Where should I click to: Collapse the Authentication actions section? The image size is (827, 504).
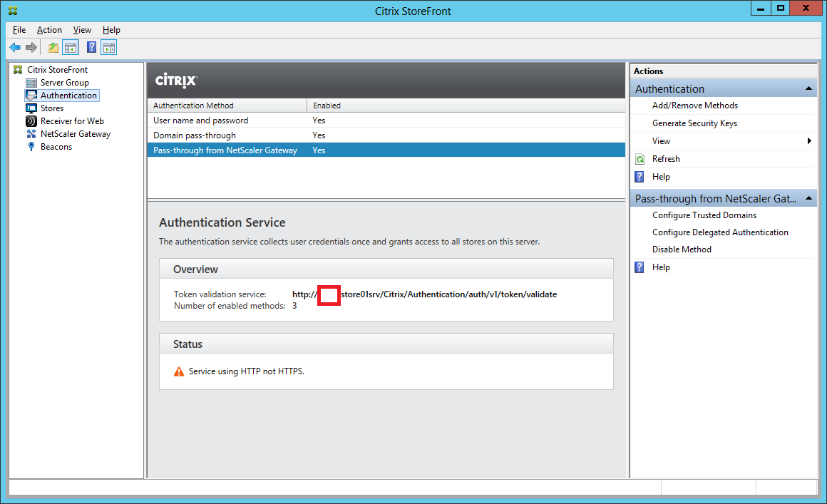[x=808, y=88]
